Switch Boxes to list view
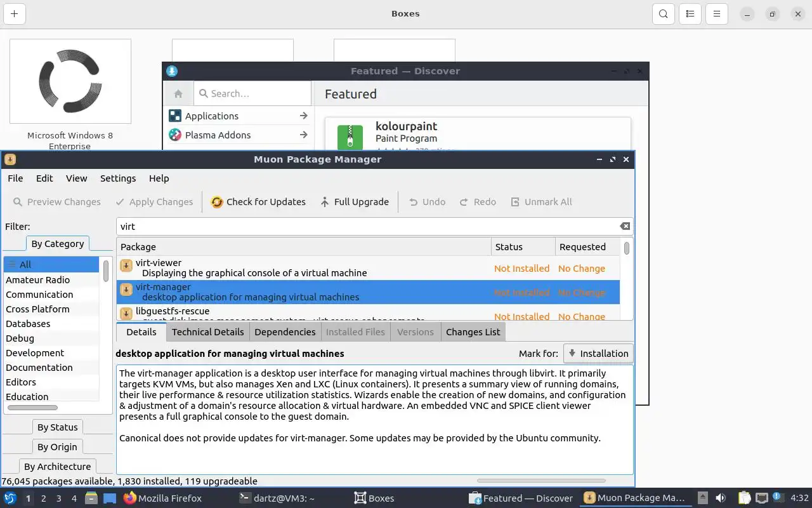This screenshot has height=508, width=812. (x=690, y=14)
